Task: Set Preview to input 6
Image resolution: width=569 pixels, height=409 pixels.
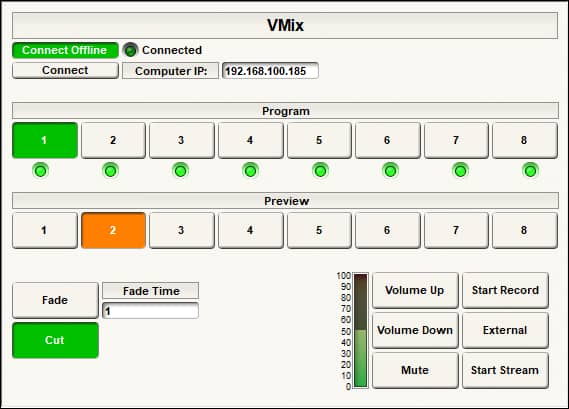Action: tap(388, 230)
